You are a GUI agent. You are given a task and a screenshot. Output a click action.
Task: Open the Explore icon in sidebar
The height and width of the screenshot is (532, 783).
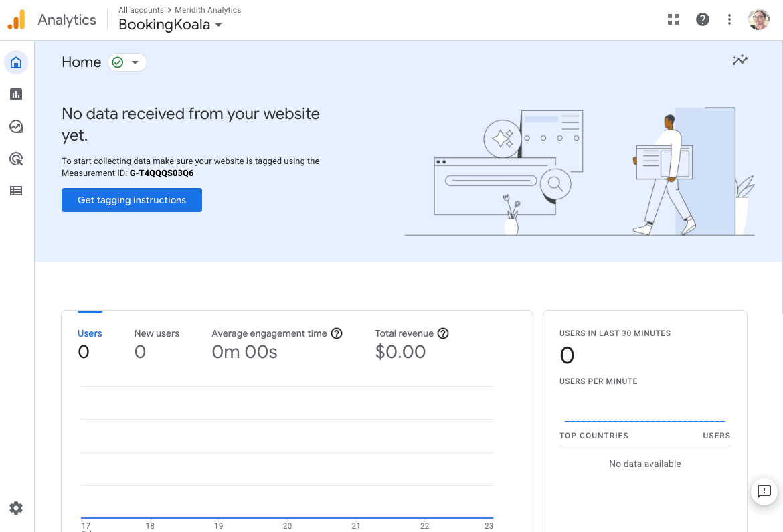pyautogui.click(x=16, y=126)
